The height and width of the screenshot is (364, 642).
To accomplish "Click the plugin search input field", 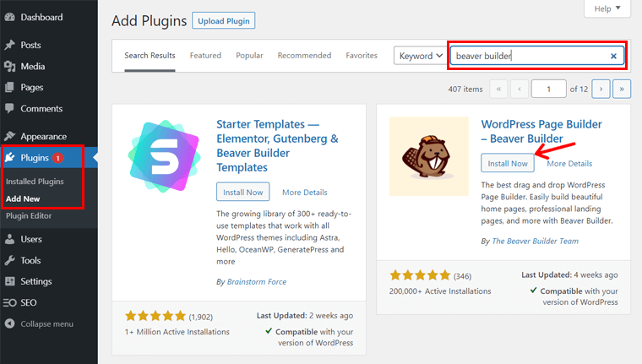I will (x=528, y=57).
